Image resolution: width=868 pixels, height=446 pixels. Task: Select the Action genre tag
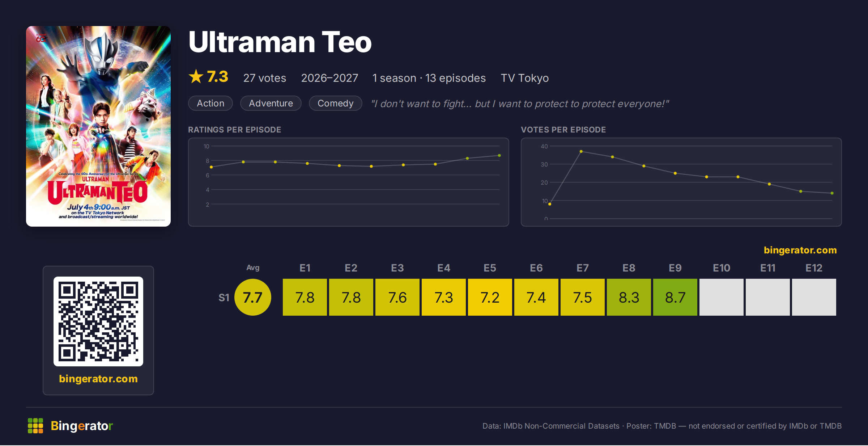tap(210, 103)
